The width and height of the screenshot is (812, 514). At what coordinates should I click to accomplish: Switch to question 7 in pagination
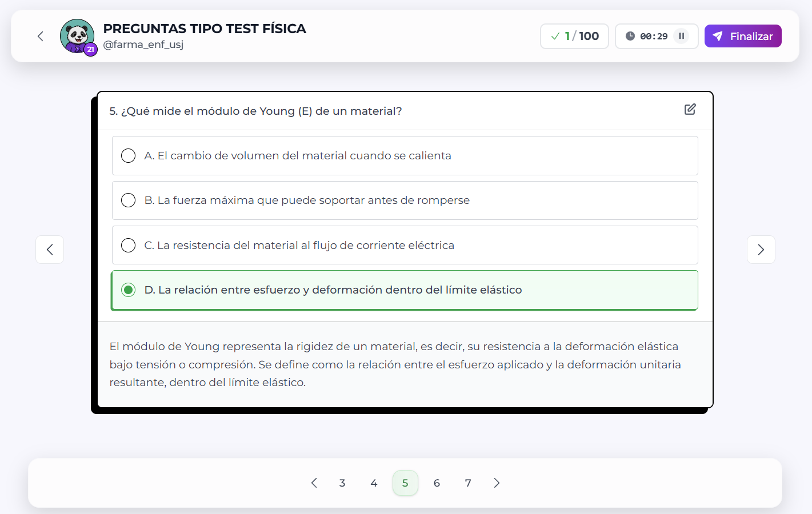click(467, 483)
